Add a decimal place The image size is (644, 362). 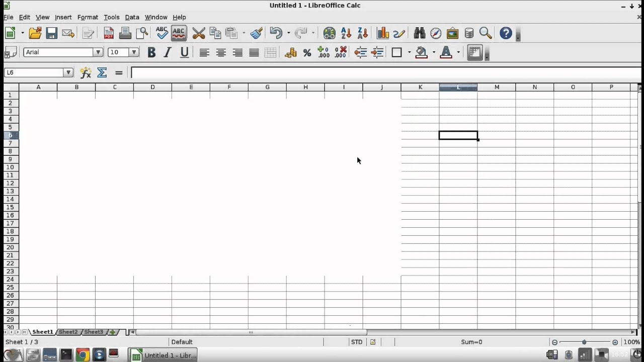click(x=324, y=52)
